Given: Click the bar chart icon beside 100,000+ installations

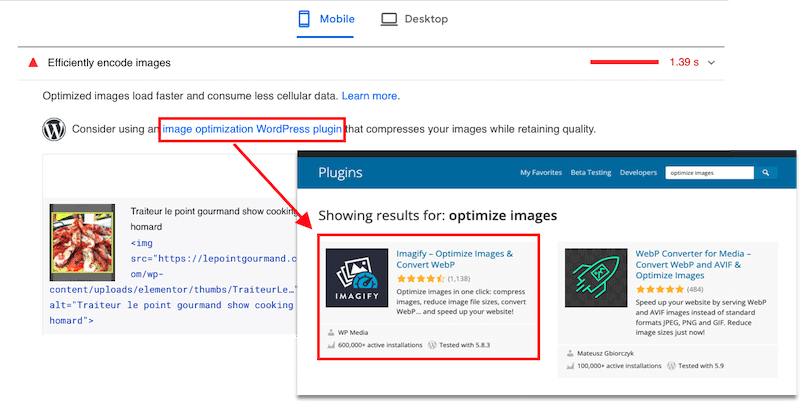Looking at the screenshot, I should click(570, 366).
